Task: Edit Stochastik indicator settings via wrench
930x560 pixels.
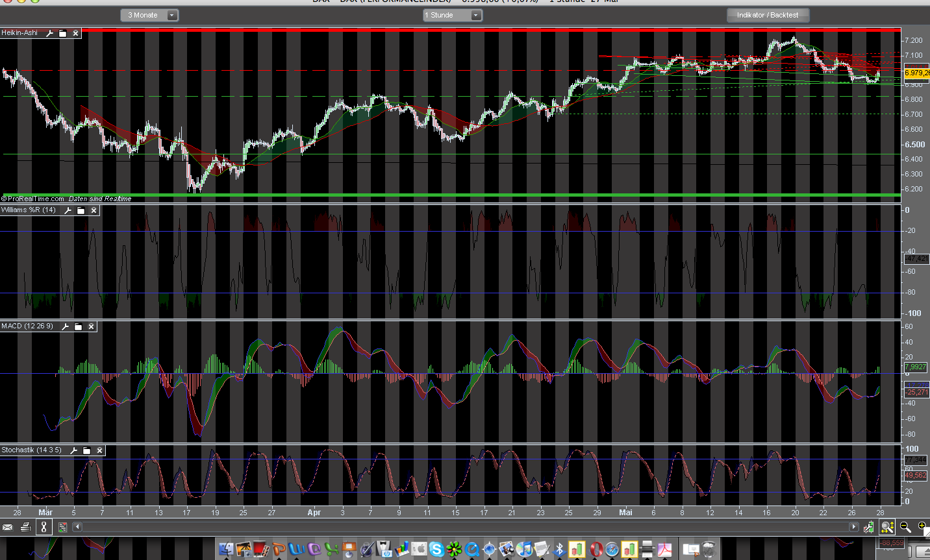Action: pyautogui.click(x=73, y=450)
